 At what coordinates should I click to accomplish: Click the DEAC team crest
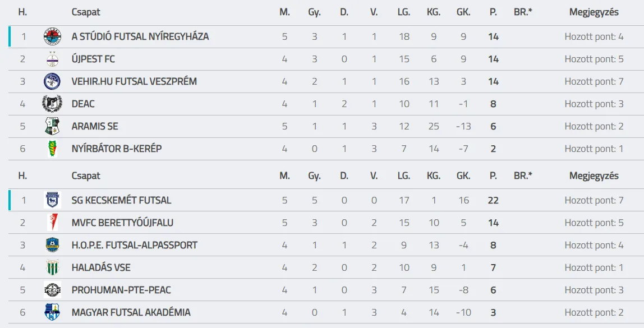point(52,104)
